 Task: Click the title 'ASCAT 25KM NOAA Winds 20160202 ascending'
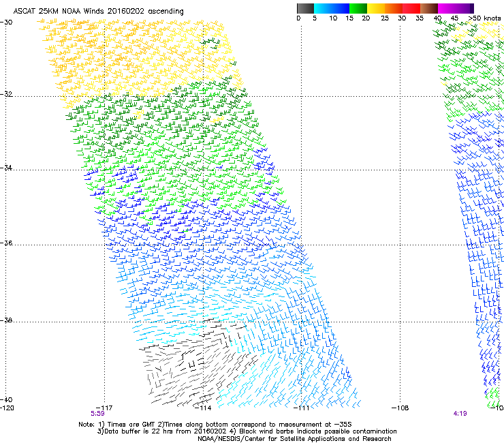click(x=98, y=12)
